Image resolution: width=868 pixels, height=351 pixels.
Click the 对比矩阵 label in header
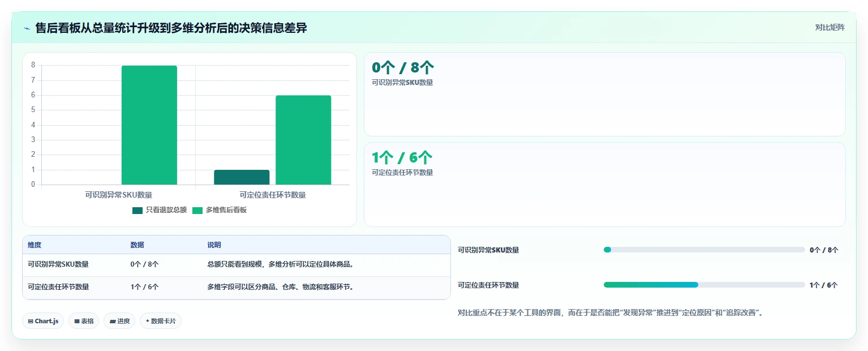[830, 28]
